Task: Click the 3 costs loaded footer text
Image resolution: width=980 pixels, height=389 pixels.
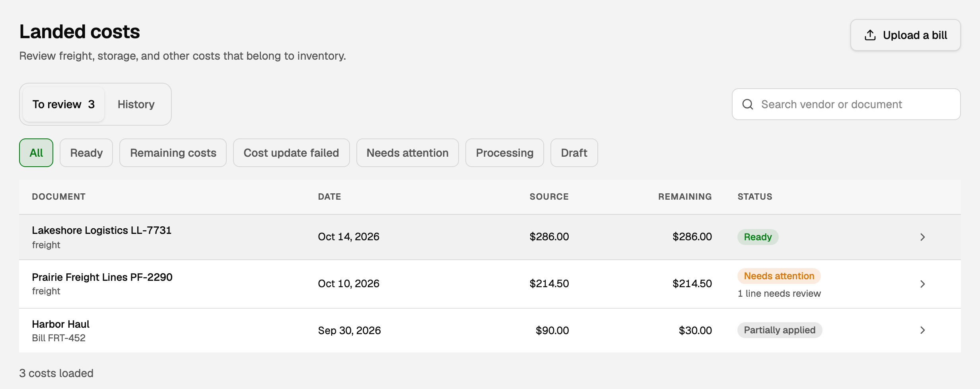Action: click(56, 373)
